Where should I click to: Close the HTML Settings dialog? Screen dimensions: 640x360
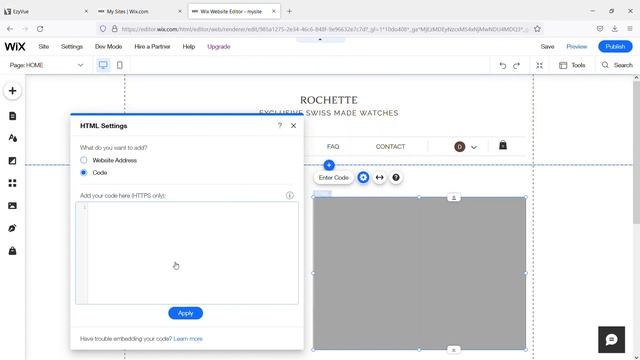293,126
